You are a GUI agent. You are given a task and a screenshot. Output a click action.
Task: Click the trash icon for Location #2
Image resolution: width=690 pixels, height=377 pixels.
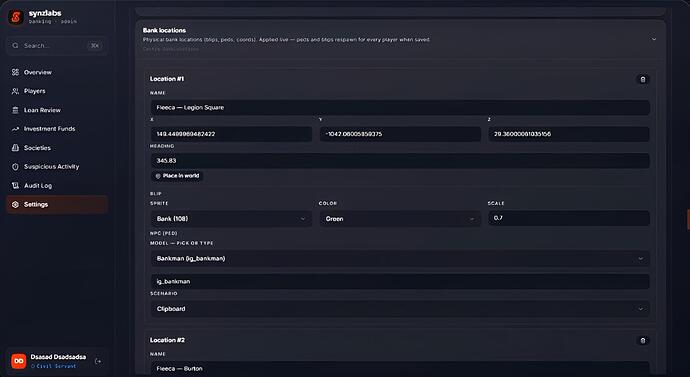coord(642,340)
